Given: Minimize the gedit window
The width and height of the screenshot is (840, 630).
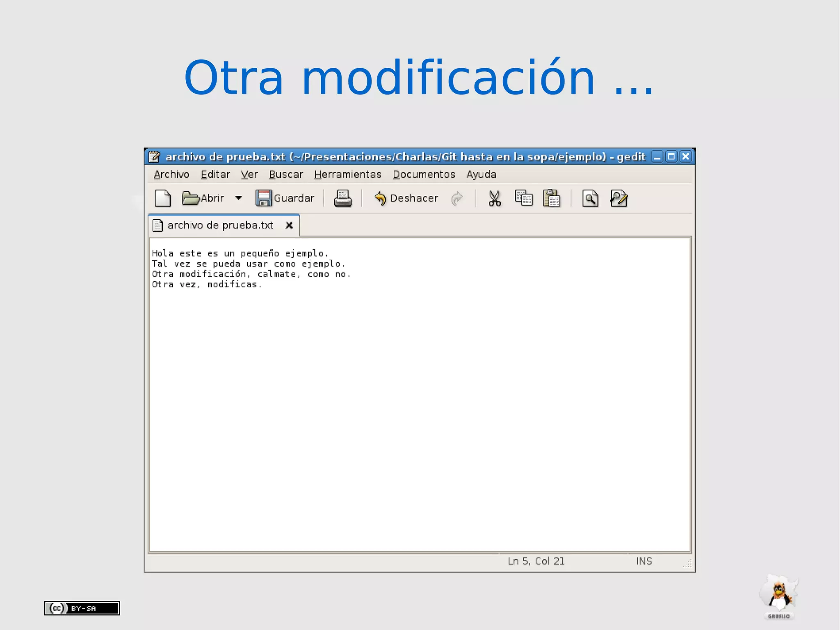Looking at the screenshot, I should (657, 156).
